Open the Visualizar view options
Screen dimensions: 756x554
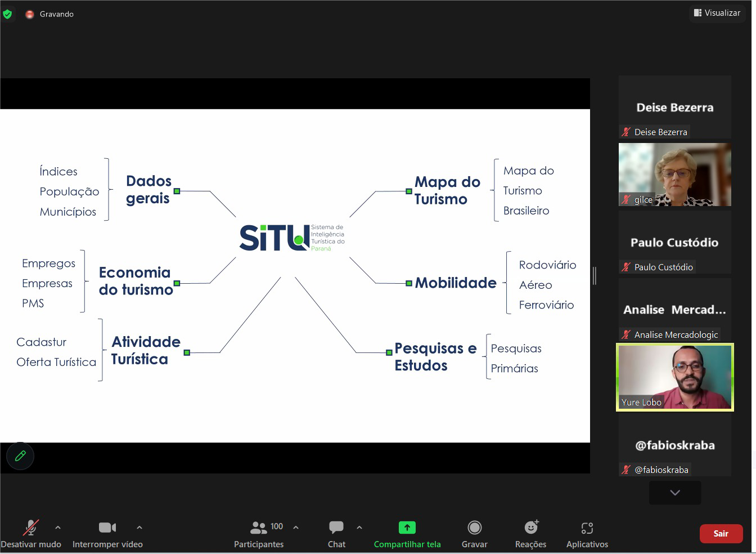pos(717,13)
